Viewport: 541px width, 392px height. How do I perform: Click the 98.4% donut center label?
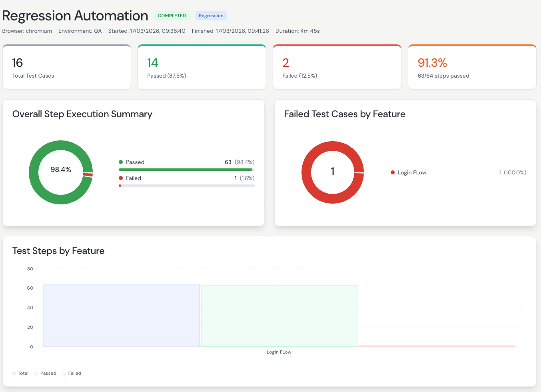click(61, 170)
